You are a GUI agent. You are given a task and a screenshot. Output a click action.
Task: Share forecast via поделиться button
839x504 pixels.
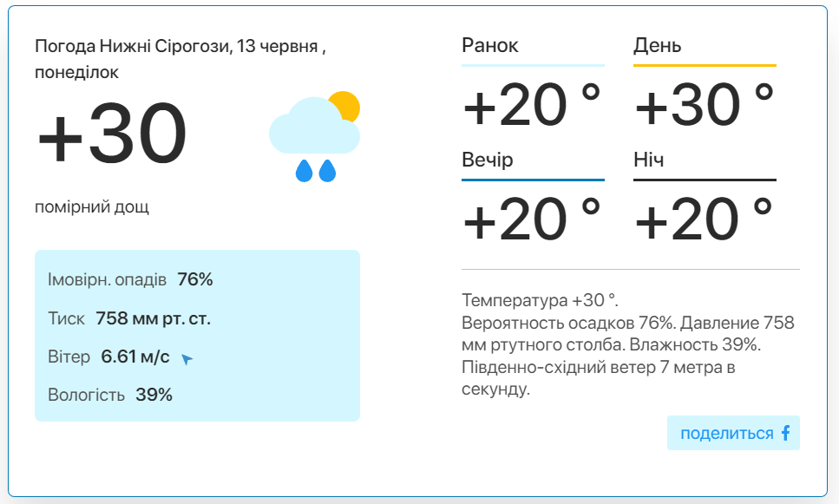click(x=733, y=433)
